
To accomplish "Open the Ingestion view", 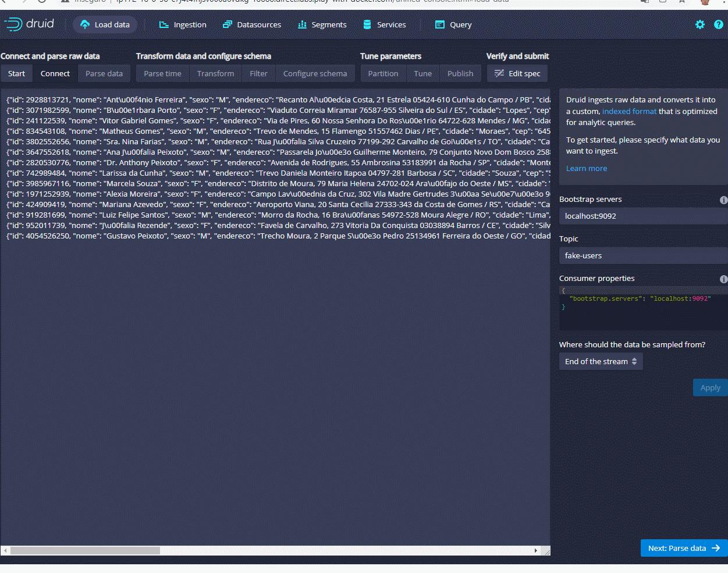I will 182,24.
